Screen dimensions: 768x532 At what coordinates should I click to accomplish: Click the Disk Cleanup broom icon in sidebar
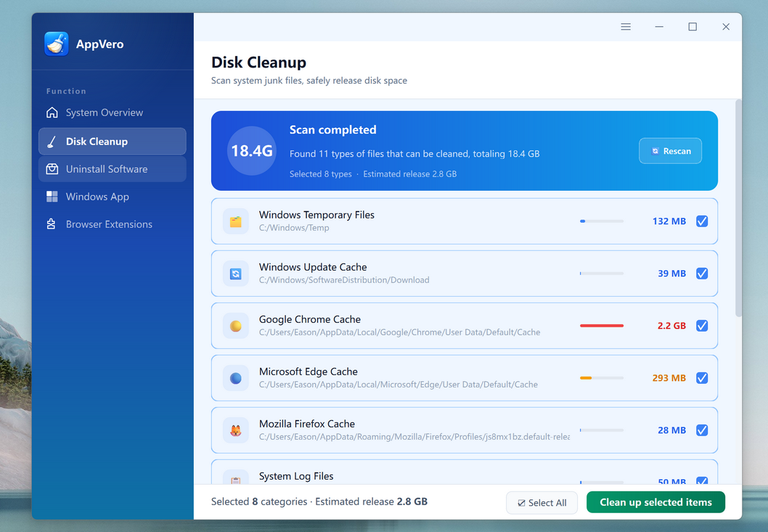pyautogui.click(x=52, y=142)
